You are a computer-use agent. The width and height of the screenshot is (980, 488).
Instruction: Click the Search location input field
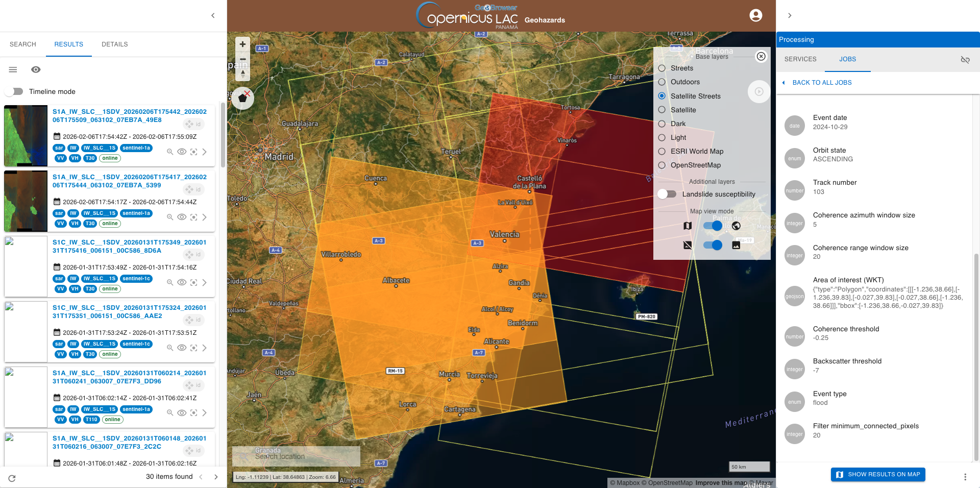tap(296, 456)
